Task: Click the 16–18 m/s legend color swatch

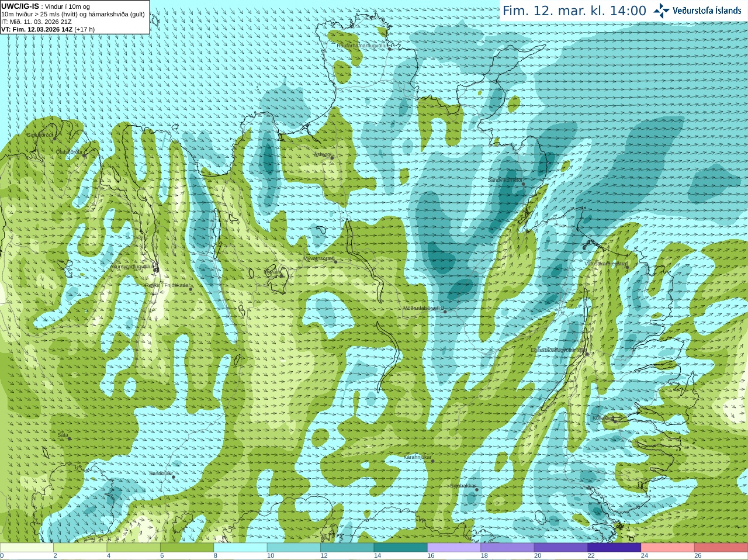Action: (x=454, y=548)
